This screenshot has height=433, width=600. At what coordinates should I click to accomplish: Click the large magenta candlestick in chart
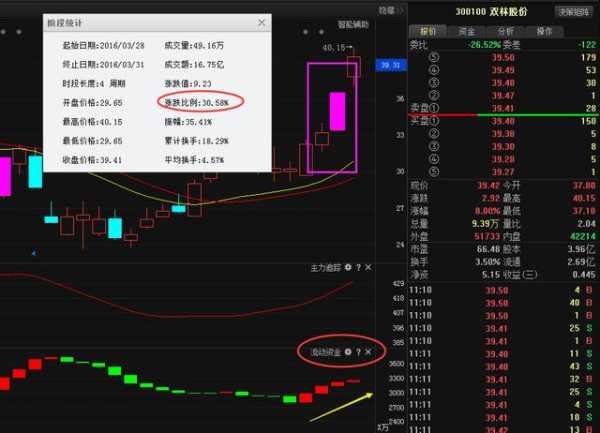point(337,111)
